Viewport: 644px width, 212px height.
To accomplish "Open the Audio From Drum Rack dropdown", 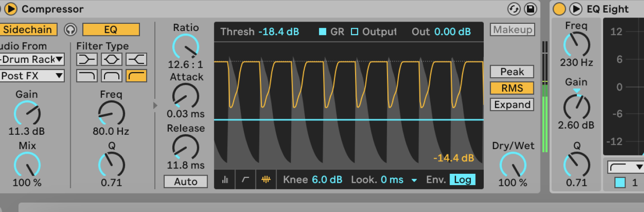I will click(x=32, y=59).
